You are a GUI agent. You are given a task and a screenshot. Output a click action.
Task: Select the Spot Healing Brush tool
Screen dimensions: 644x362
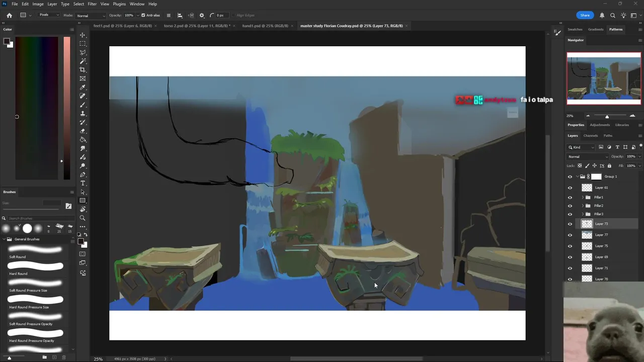(x=83, y=96)
